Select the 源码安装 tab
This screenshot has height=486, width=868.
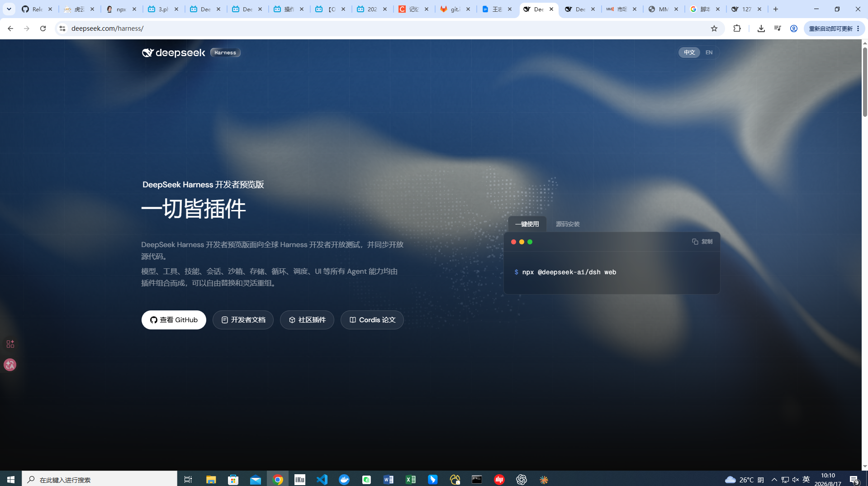[568, 224]
